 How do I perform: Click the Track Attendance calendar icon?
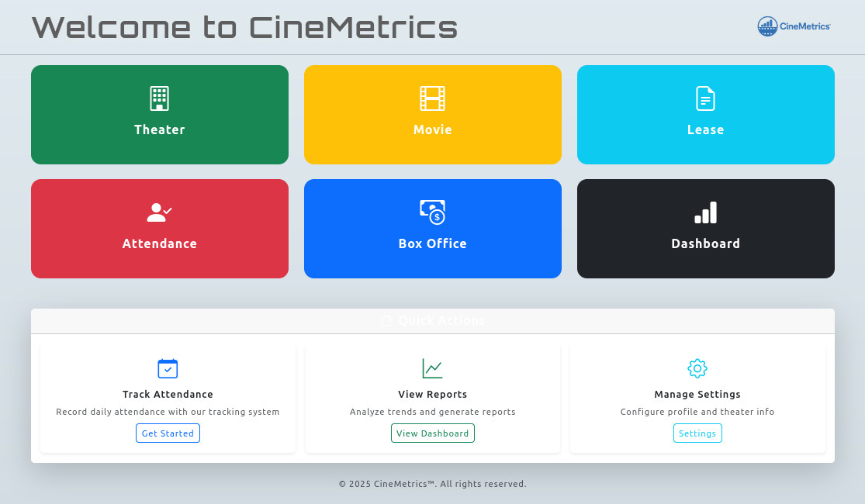(168, 368)
